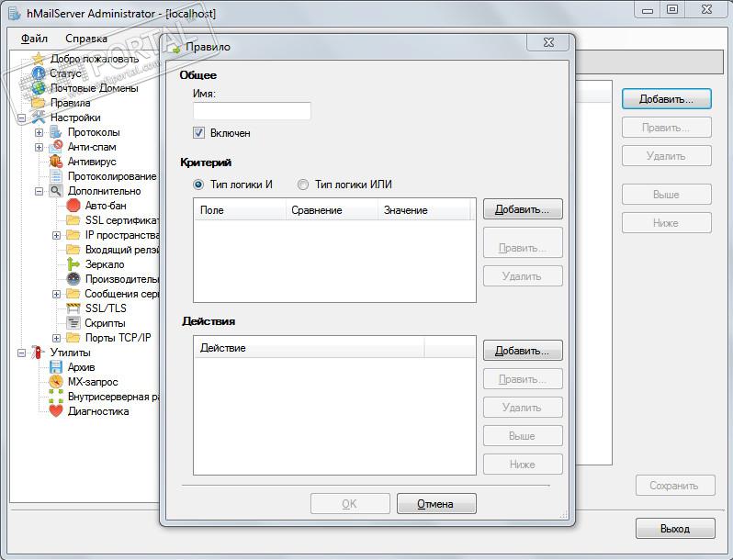Click the globe icon for Почтовые Домены
Screen dimensions: 733x560
(38, 88)
